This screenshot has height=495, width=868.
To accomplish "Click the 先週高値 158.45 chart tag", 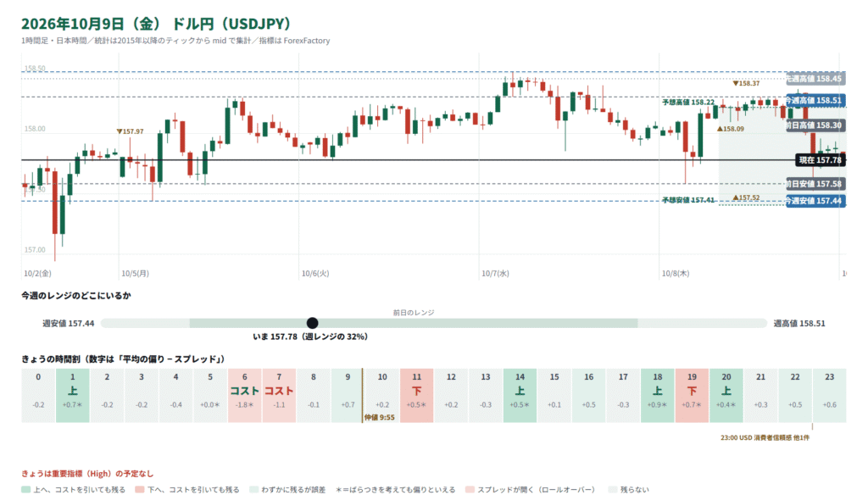I will click(815, 79).
